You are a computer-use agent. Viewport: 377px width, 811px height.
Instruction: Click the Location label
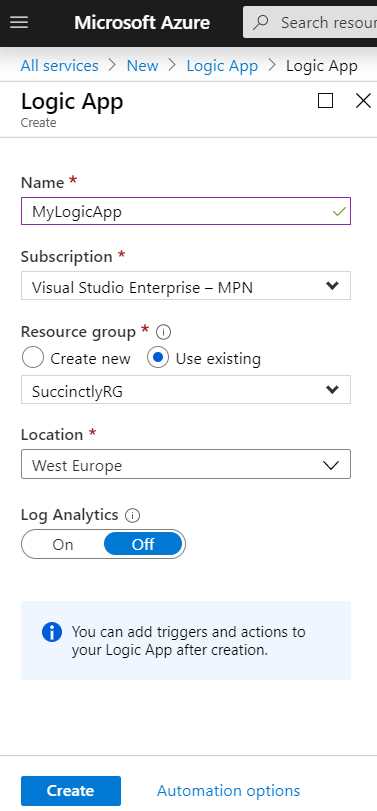pos(52,434)
